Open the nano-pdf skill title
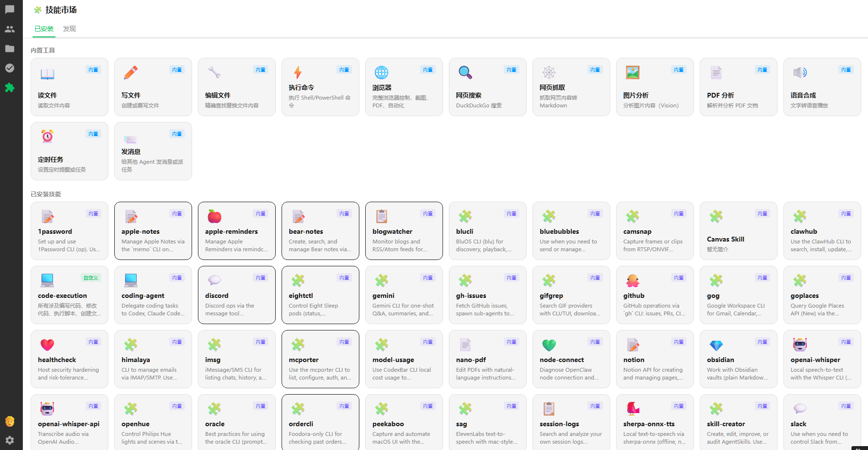 click(471, 360)
